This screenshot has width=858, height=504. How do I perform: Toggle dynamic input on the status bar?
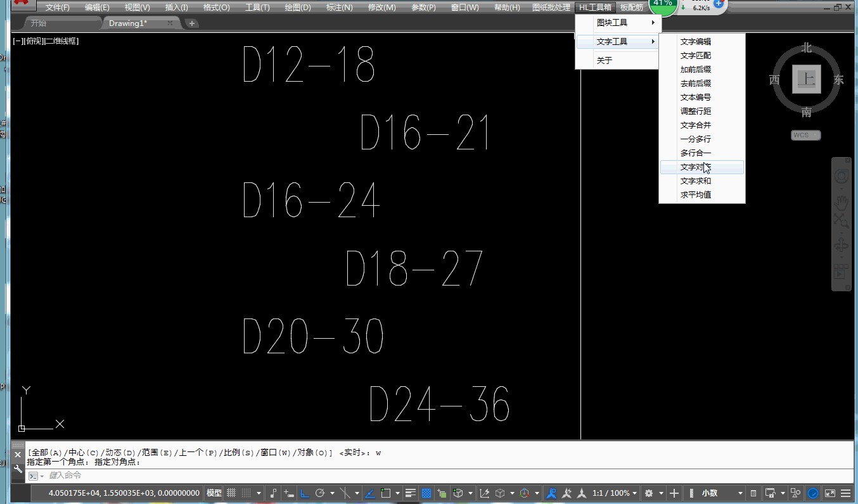(x=288, y=493)
